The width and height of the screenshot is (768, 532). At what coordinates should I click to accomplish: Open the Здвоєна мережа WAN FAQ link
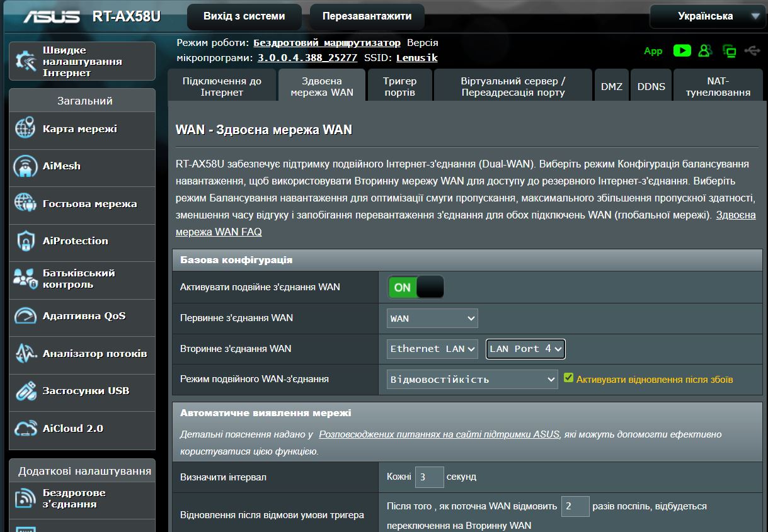point(219,232)
